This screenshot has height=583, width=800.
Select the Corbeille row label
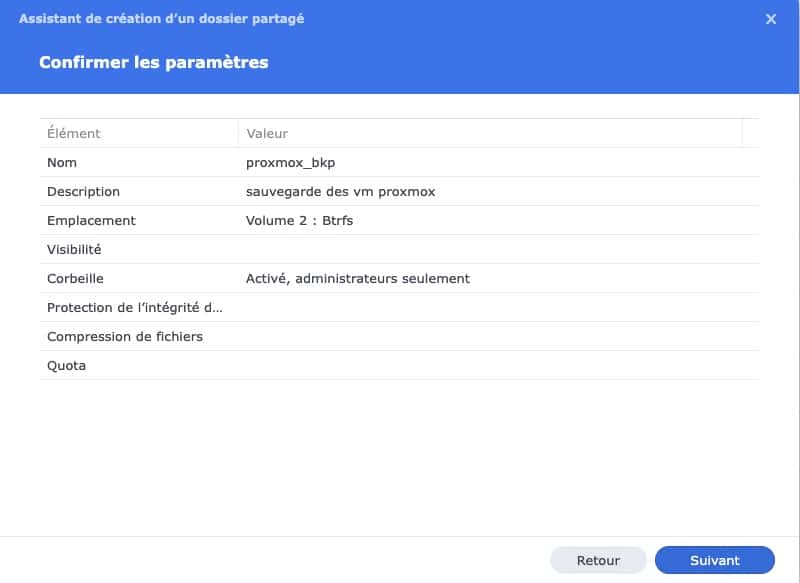click(75, 278)
